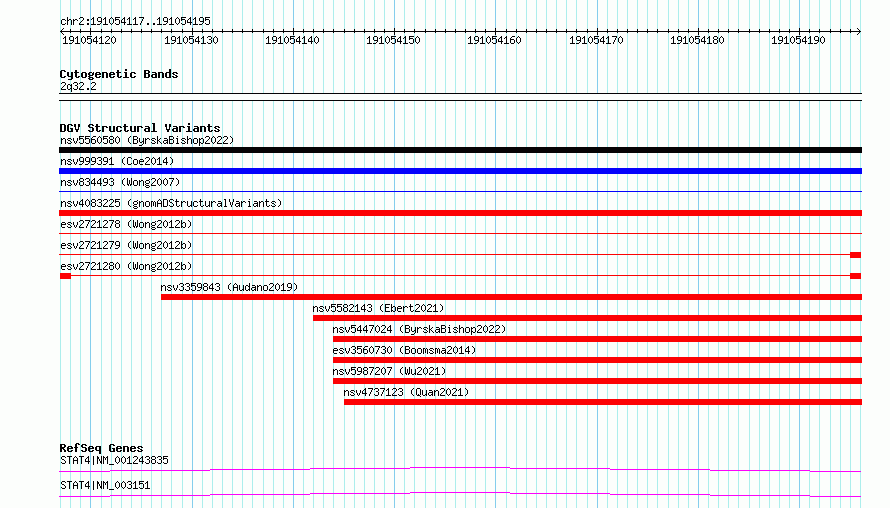Open variant nsv3359843 (Audano2019) label
This screenshot has width=890, height=508.
click(x=229, y=287)
